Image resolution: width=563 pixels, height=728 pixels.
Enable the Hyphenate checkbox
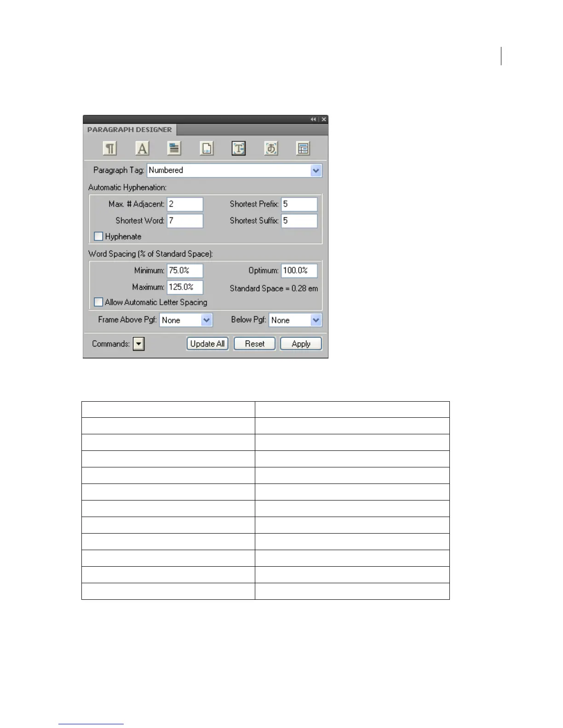click(x=98, y=236)
